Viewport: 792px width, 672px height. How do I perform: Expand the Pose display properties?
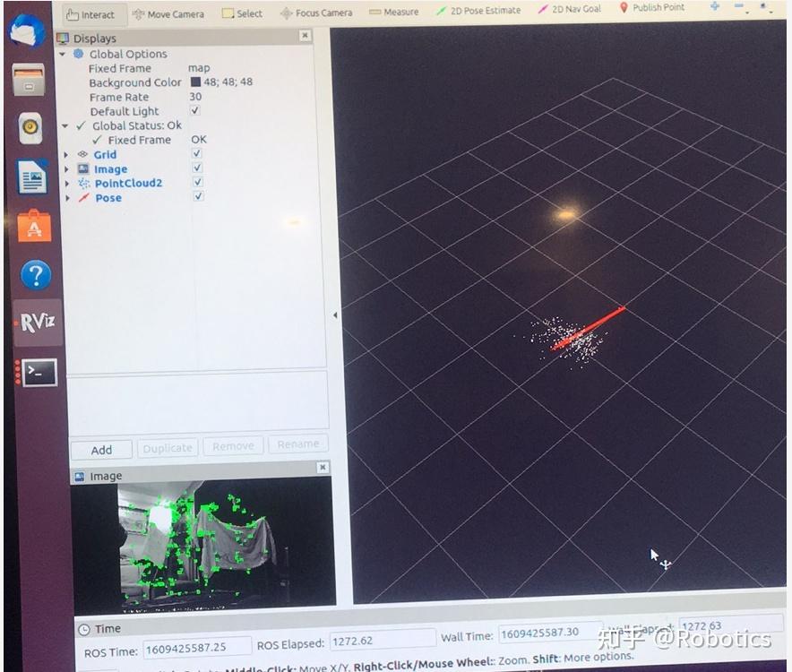[67, 199]
